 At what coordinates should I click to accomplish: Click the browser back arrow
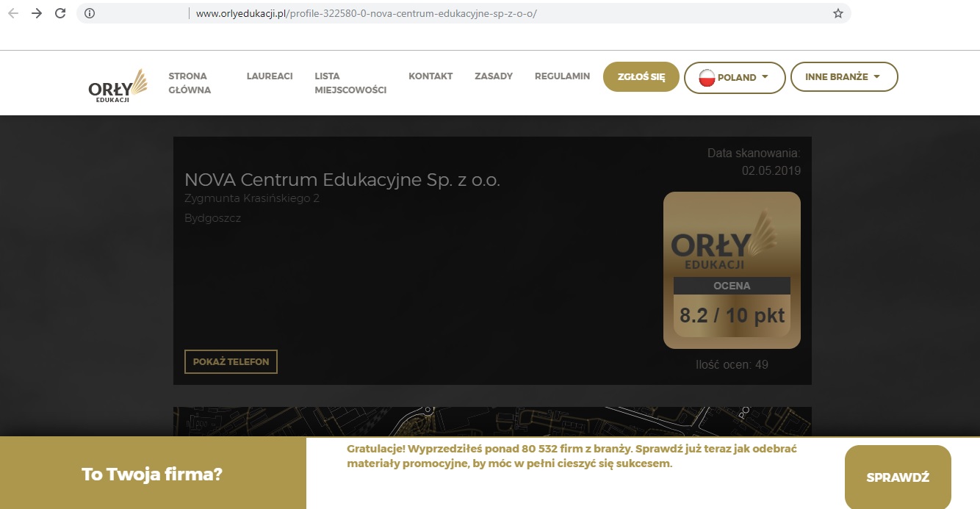point(13,13)
